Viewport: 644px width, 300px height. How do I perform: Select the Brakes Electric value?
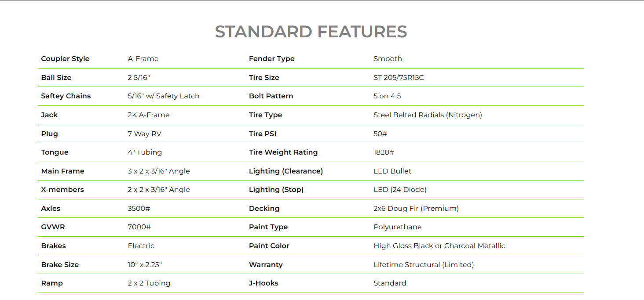[141, 246]
